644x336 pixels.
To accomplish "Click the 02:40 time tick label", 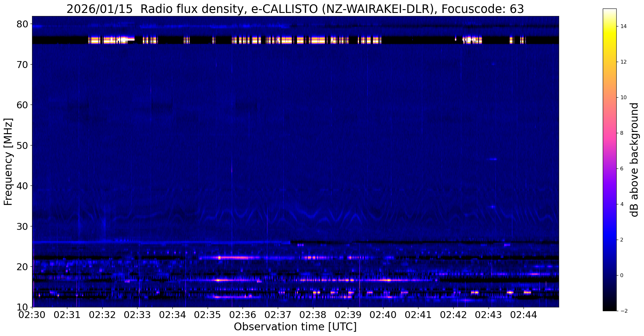I will [383, 315].
